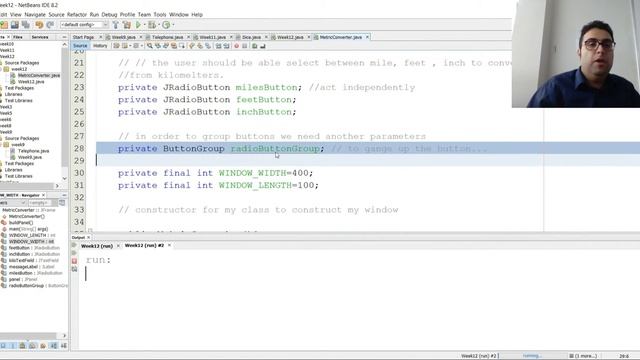Select buildPanel() in the Navigator
Viewport: 640px width, 360px height.
point(21,223)
